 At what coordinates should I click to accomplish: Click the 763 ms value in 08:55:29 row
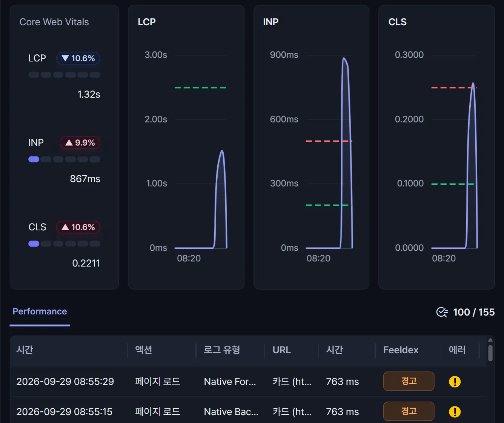[343, 382]
